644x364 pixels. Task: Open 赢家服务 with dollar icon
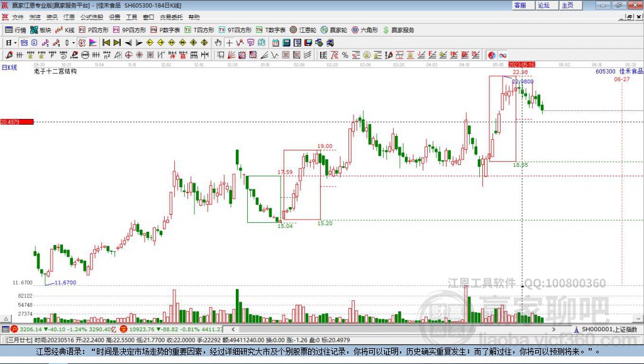(x=399, y=30)
